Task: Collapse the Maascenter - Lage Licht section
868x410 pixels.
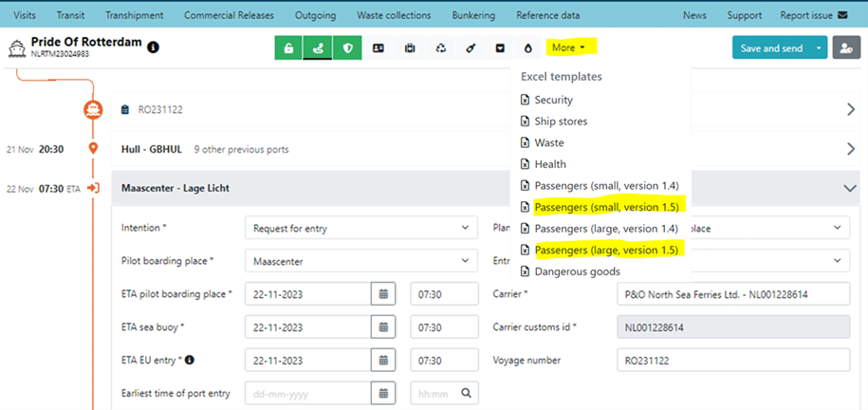Action: point(849,188)
